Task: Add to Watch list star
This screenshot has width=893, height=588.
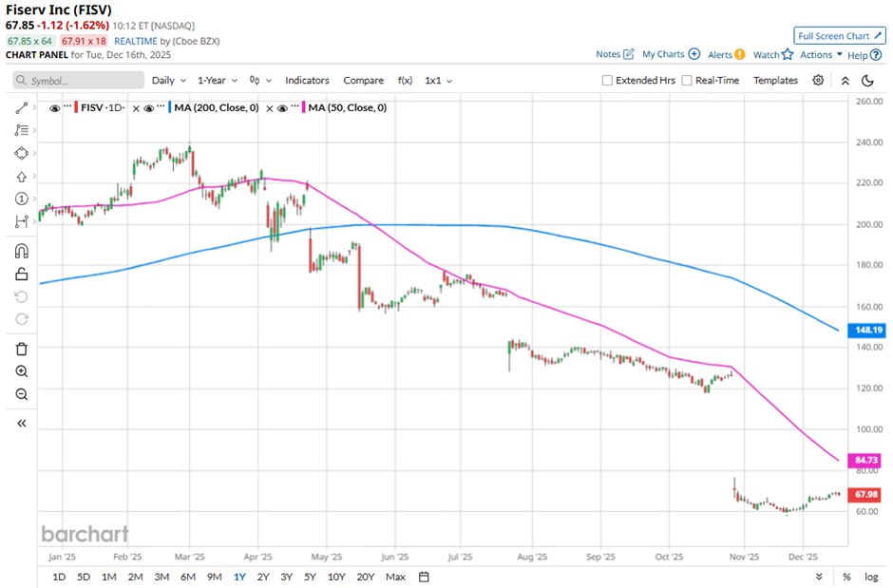Action: [x=787, y=54]
